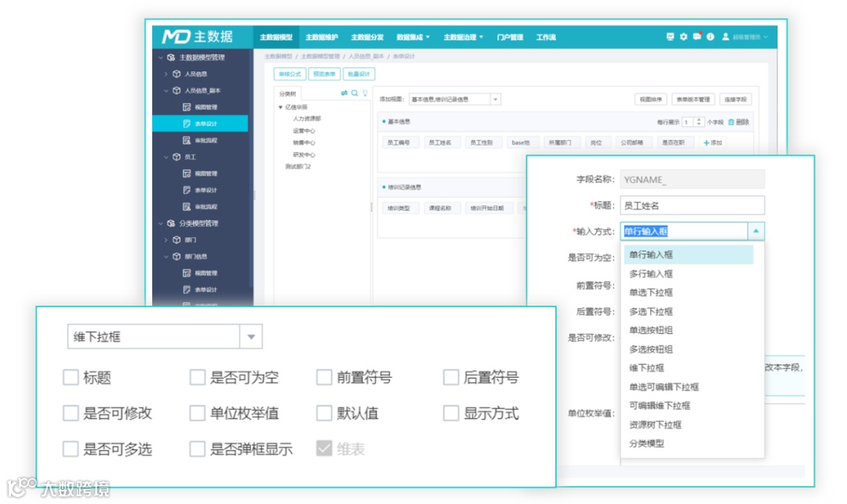Collapse the 输入方式 dropdown arrow
Image resolution: width=847 pixels, height=504 pixels.
pos(756,231)
